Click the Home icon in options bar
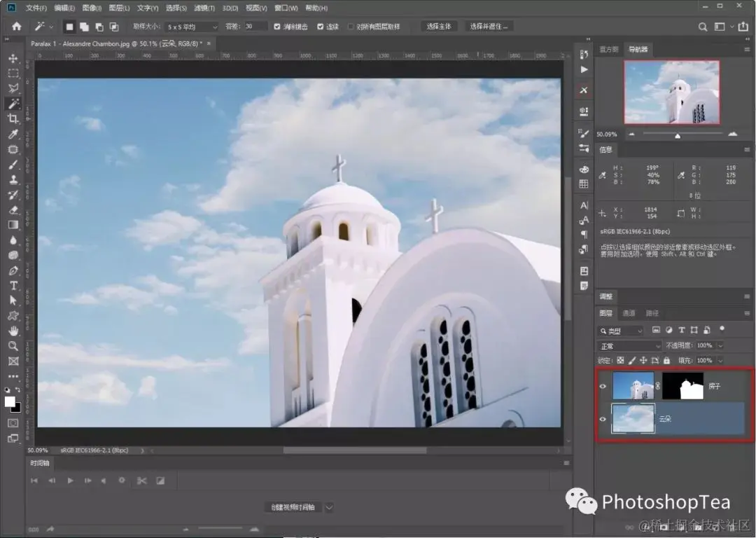The image size is (756, 538). pos(16,27)
